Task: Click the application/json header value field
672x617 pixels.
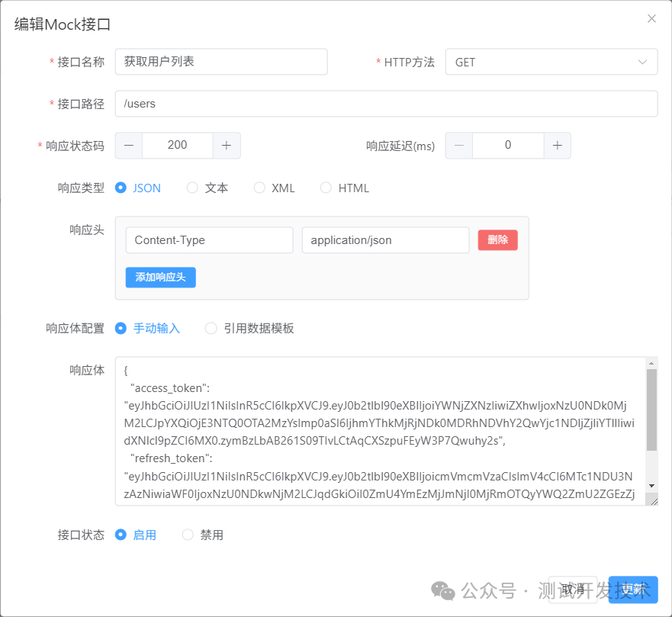Action: pos(385,239)
